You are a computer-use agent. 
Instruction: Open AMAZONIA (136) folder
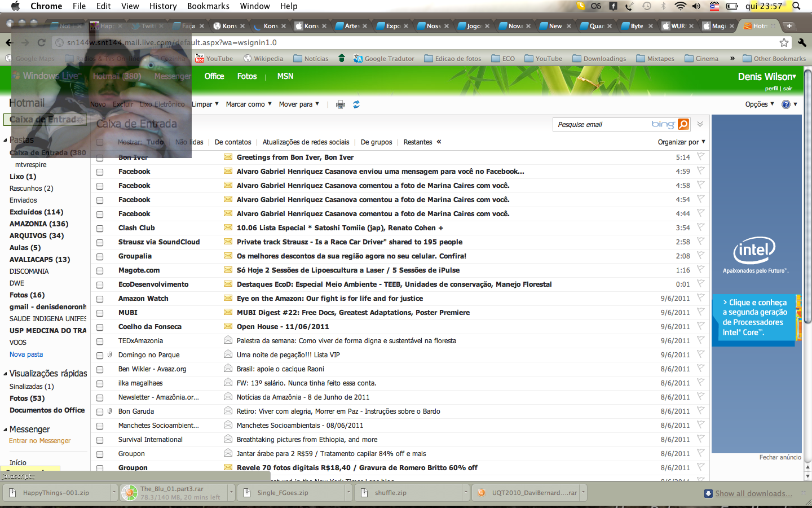point(39,224)
